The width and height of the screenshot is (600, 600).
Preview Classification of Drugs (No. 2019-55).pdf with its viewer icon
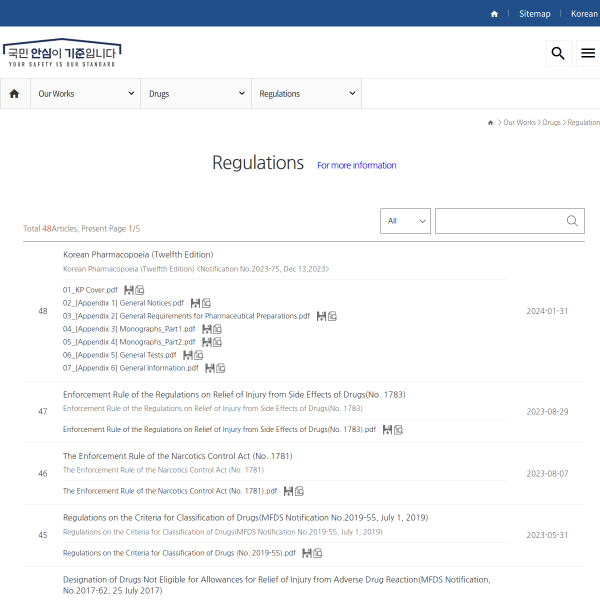(318, 553)
